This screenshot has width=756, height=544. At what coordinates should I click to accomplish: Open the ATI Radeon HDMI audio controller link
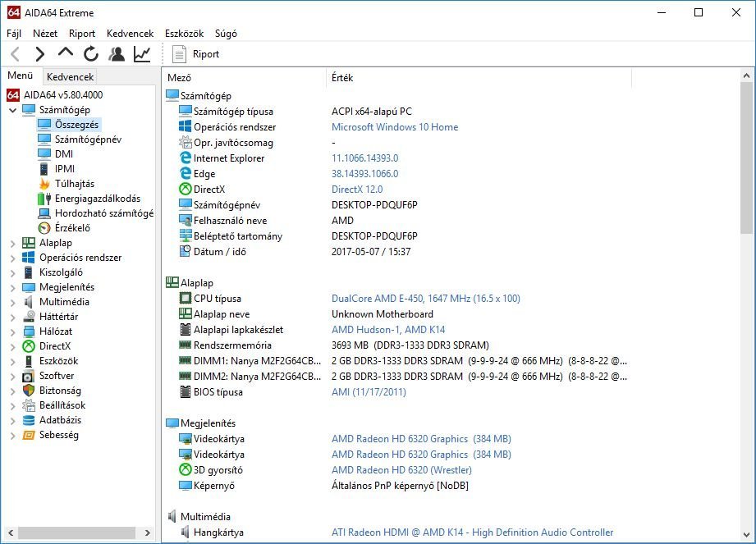tap(473, 533)
